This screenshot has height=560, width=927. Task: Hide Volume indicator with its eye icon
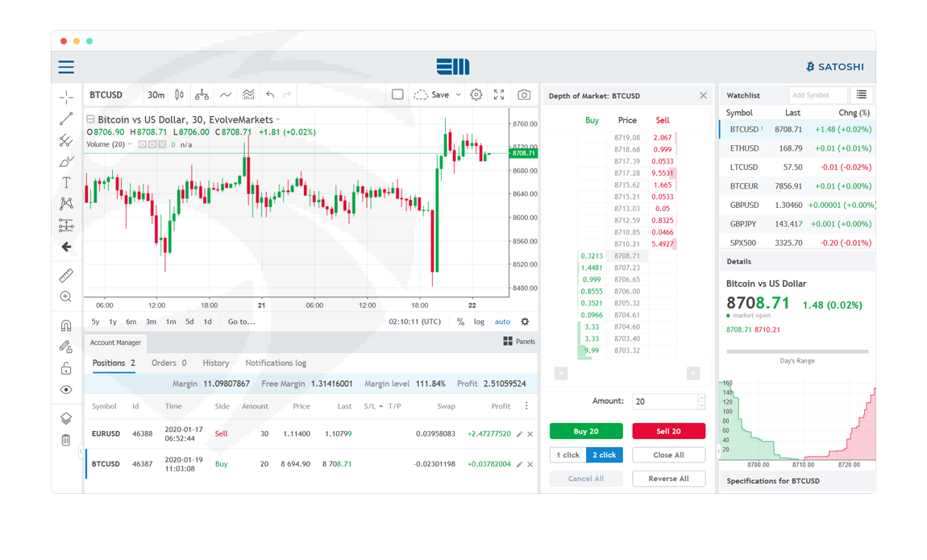pos(143,145)
